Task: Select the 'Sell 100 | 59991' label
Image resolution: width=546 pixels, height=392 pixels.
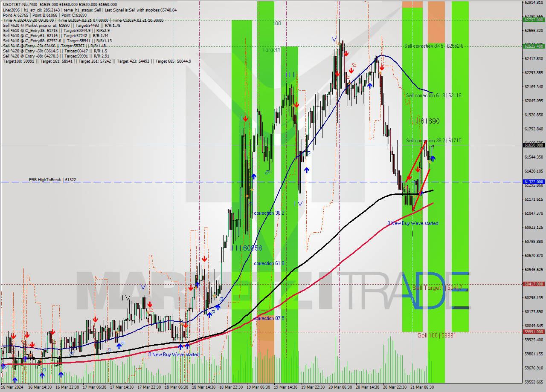Action: click(437, 335)
